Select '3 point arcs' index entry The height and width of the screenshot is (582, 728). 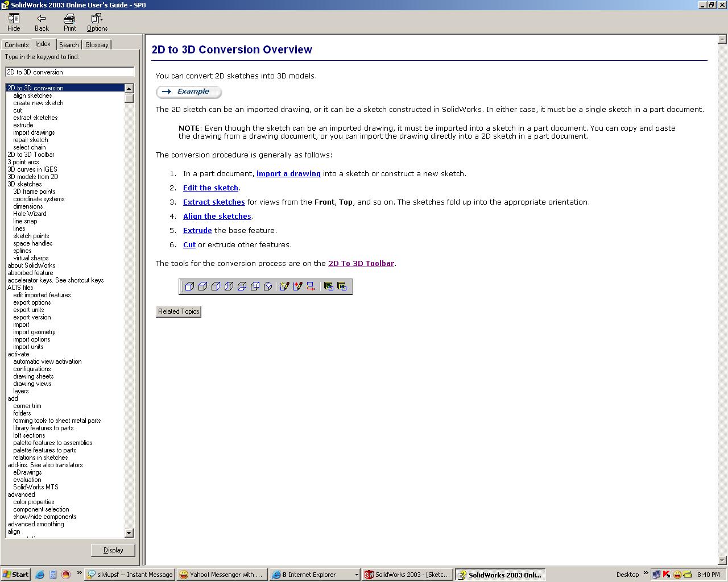pos(23,162)
